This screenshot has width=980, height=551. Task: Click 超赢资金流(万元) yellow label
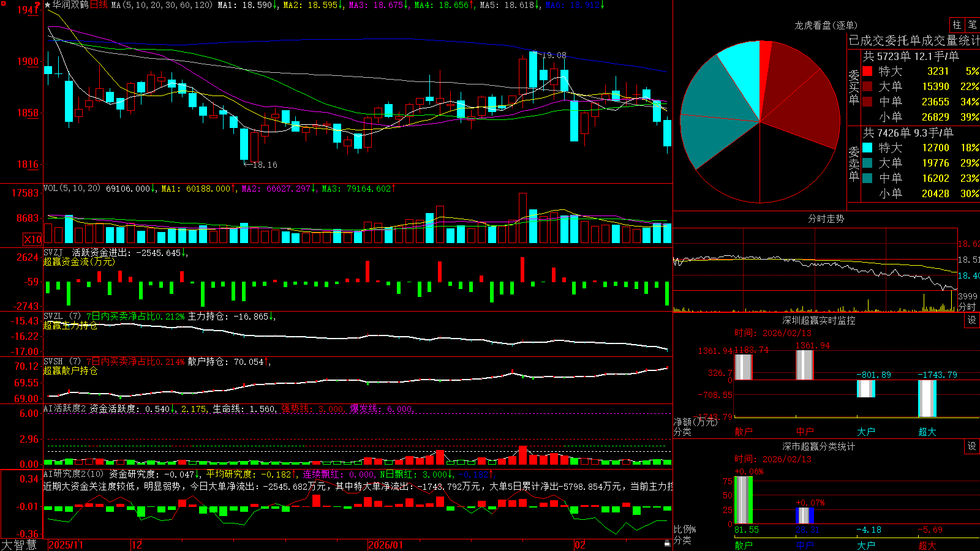[x=79, y=261]
